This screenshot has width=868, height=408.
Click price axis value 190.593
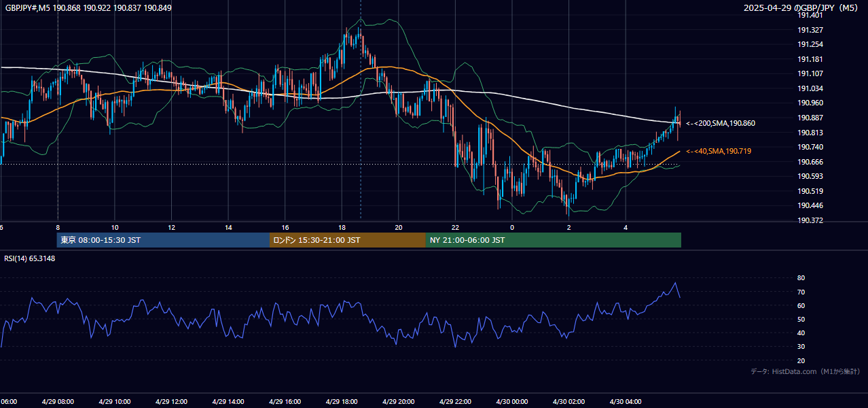click(x=810, y=176)
